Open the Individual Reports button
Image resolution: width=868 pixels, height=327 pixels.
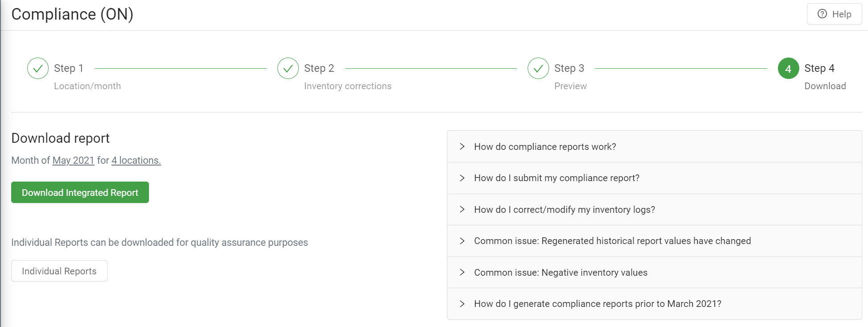pyautogui.click(x=59, y=271)
